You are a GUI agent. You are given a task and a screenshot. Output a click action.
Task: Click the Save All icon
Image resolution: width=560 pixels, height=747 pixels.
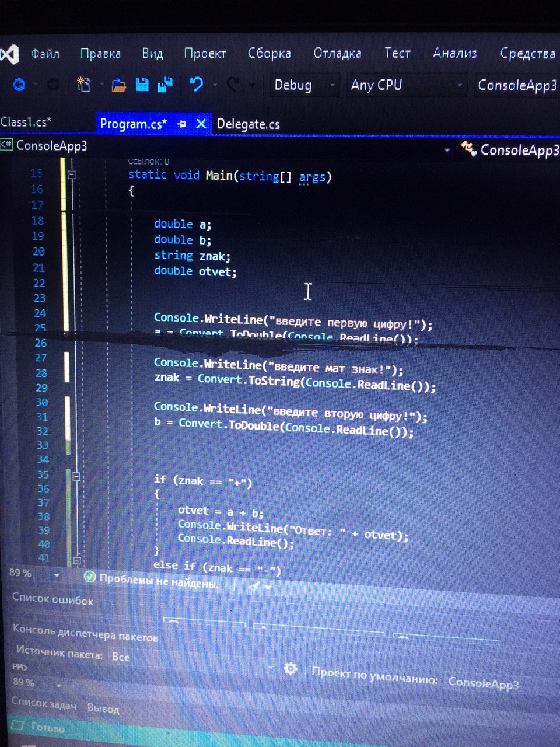pos(166,85)
